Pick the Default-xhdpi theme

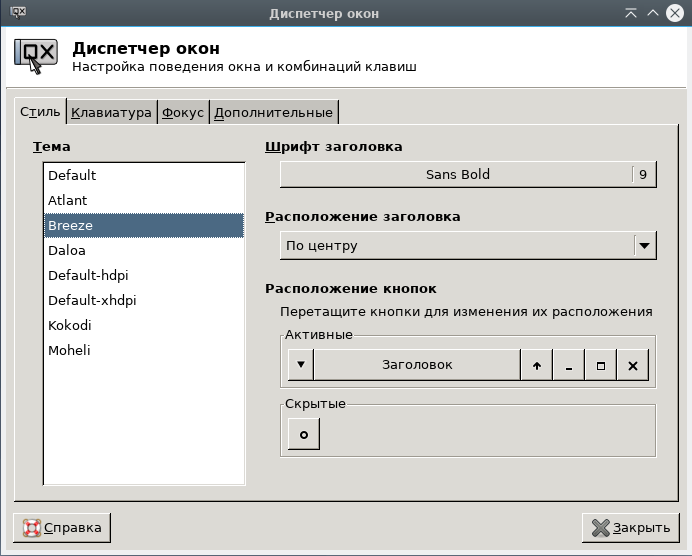point(92,300)
